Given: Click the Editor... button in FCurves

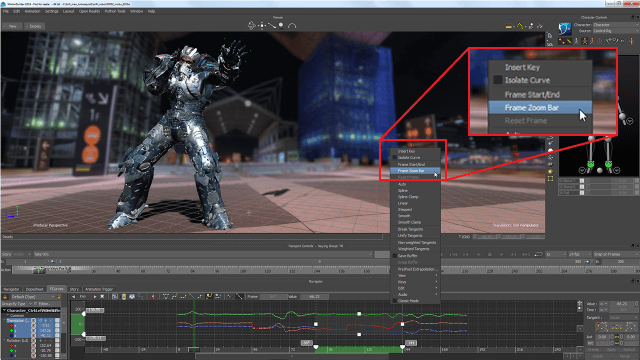Looking at the screenshot, I should click(44, 304).
